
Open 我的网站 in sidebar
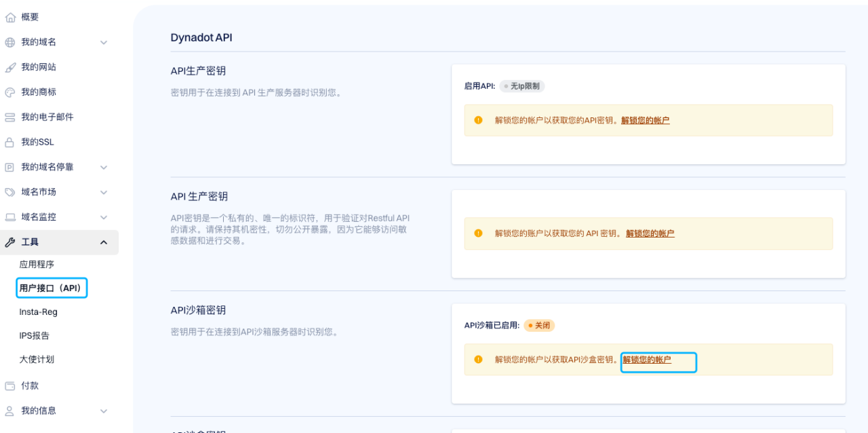(39, 67)
